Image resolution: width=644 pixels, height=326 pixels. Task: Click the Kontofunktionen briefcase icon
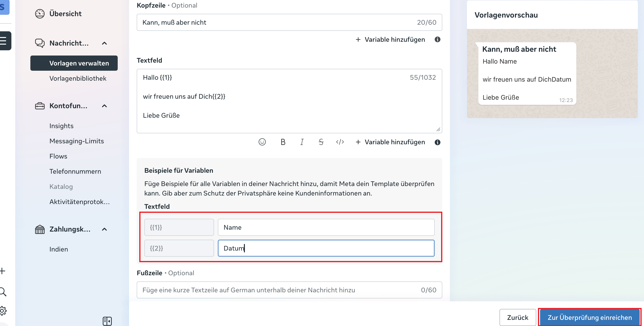click(40, 106)
